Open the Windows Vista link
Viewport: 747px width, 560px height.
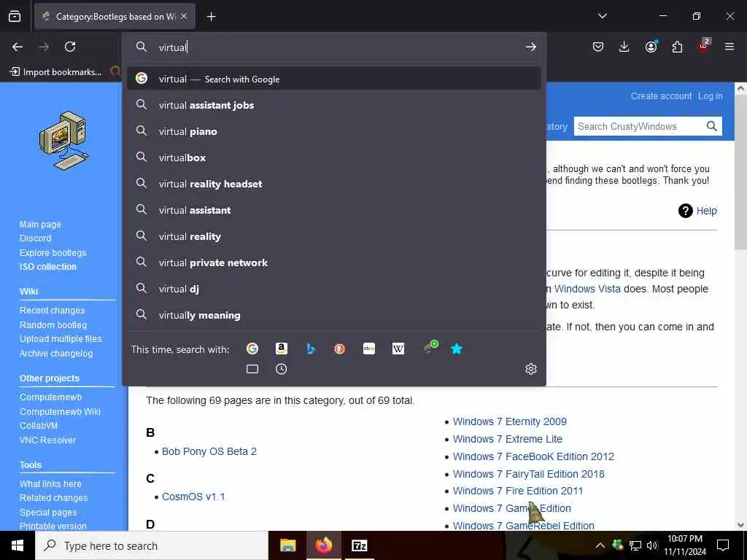pos(587,289)
